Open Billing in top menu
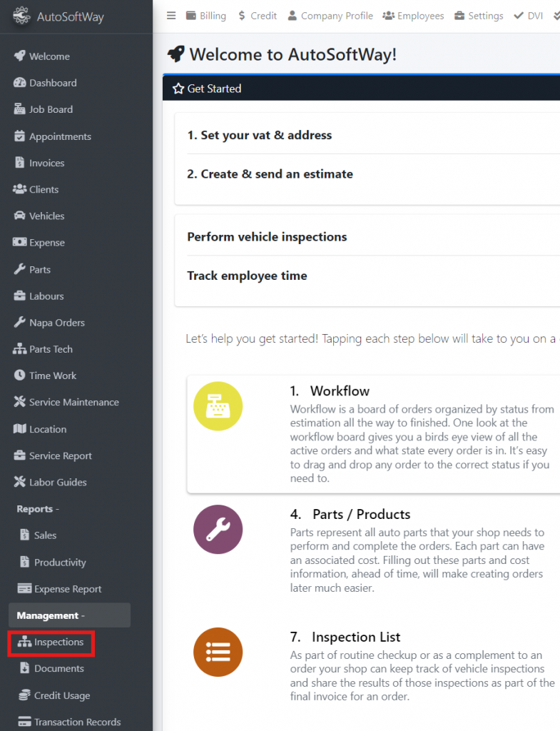The height and width of the screenshot is (731, 560). [x=206, y=16]
